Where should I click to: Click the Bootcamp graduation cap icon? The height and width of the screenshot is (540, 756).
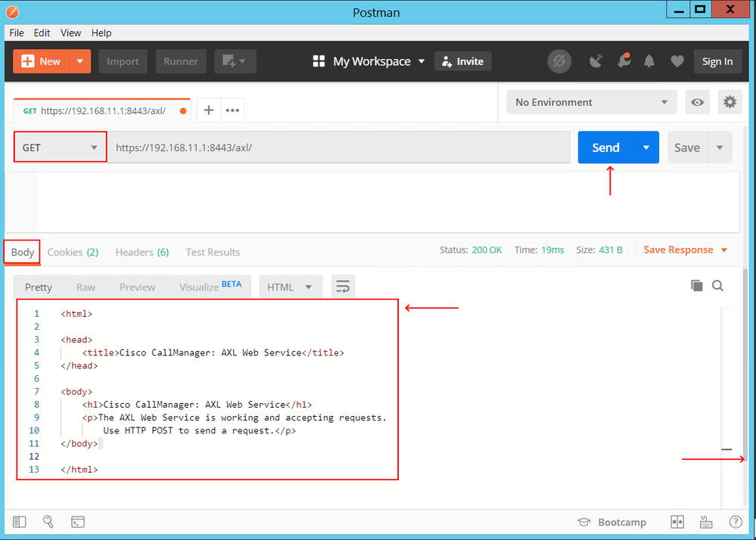click(584, 522)
